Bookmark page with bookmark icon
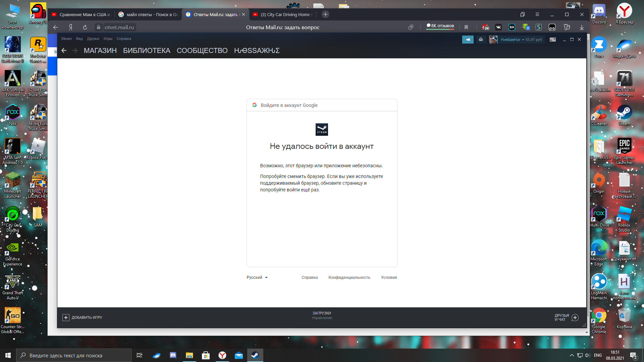The image size is (644, 362). [466, 27]
